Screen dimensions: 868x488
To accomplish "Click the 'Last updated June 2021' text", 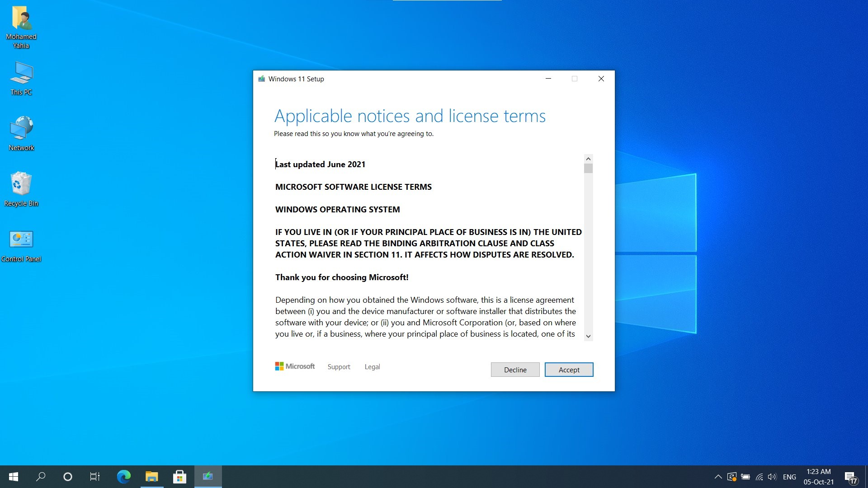I will [320, 164].
